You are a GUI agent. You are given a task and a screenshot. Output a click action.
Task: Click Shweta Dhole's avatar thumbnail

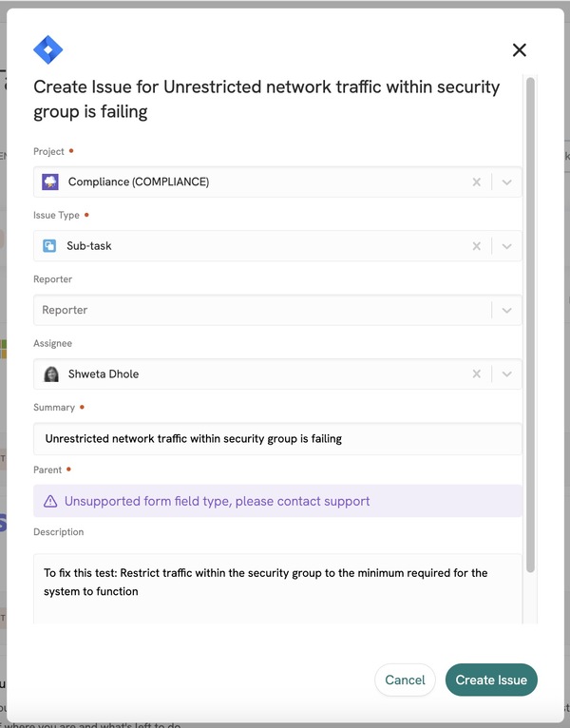coord(51,374)
